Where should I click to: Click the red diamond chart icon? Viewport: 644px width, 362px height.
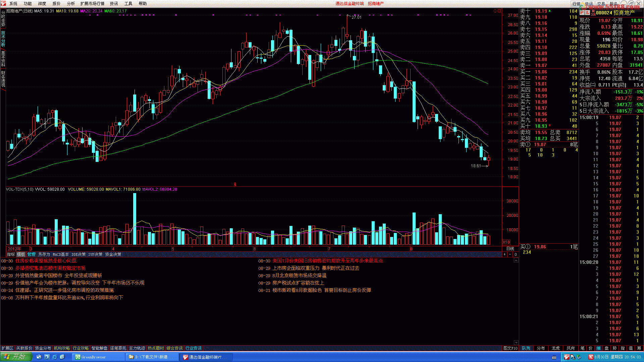pyautogui.click(x=495, y=11)
